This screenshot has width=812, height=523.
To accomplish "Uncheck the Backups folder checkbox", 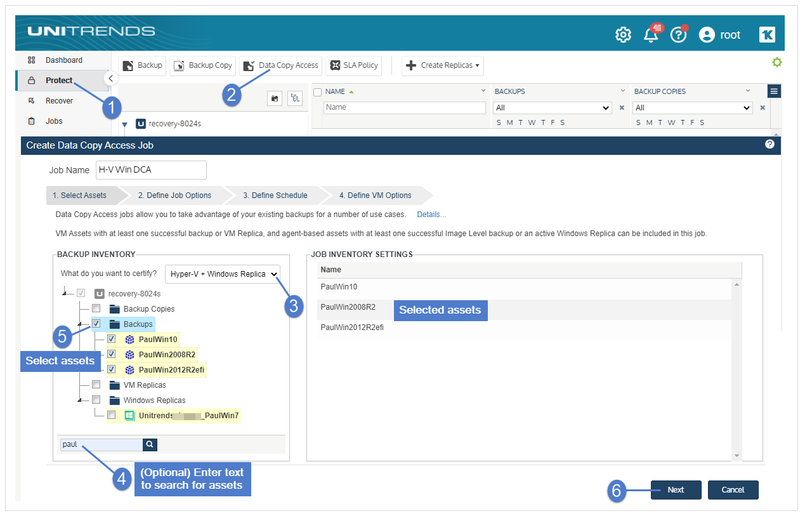I will click(96, 324).
